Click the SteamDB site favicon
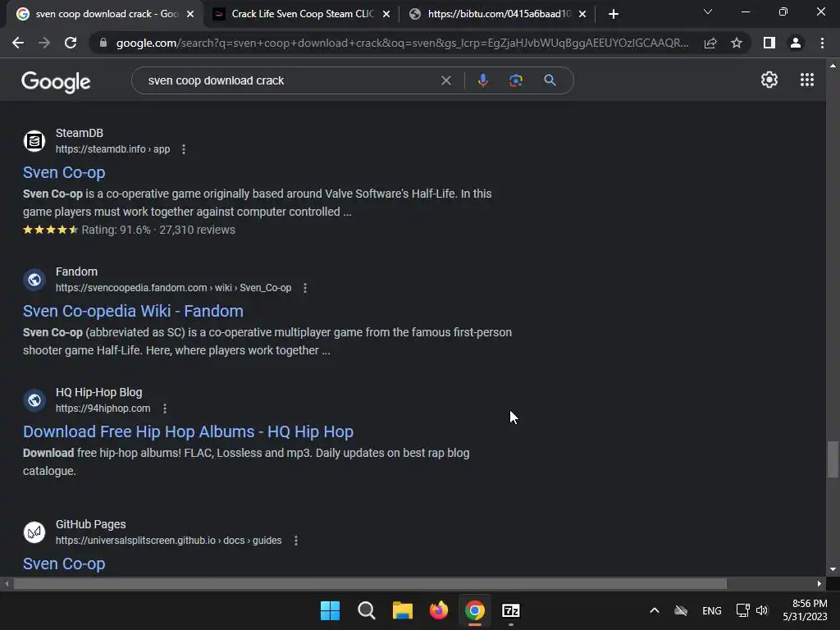840x630 pixels. 34,141
